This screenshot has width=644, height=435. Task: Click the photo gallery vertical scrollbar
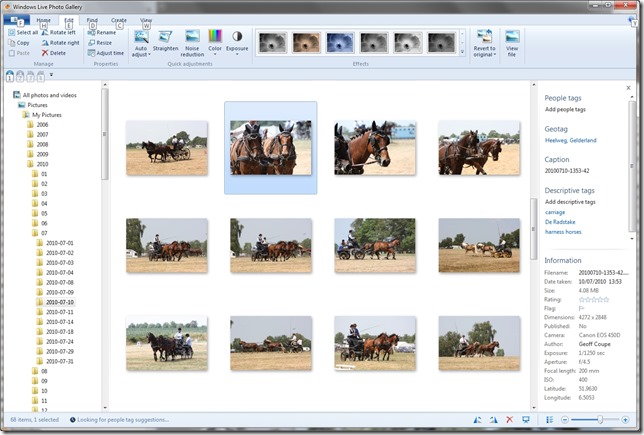[534, 228]
